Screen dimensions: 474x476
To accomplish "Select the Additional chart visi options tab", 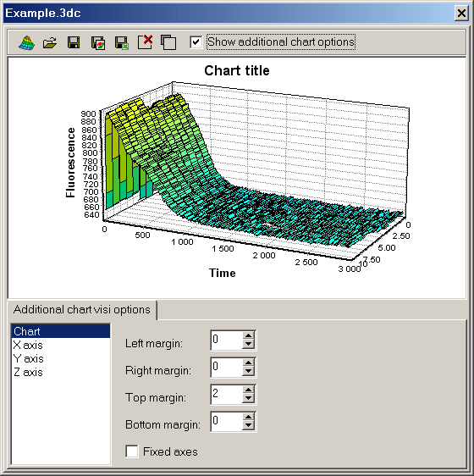I will click(x=81, y=310).
